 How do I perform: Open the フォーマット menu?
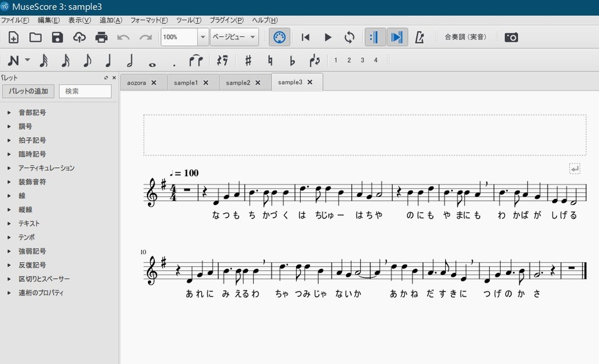149,20
